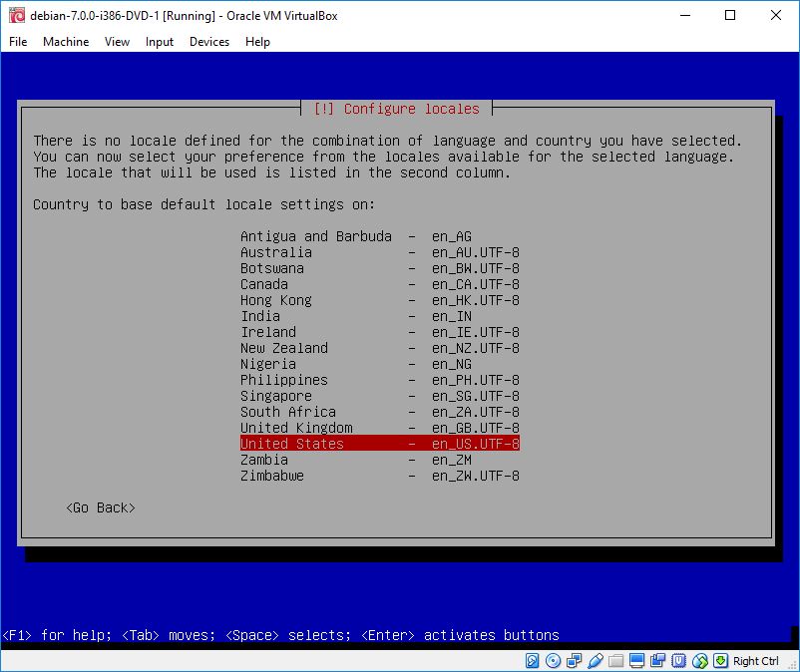Viewport: 800px width, 672px height.
Task: Click the window resize grip corner
Action: click(792, 665)
